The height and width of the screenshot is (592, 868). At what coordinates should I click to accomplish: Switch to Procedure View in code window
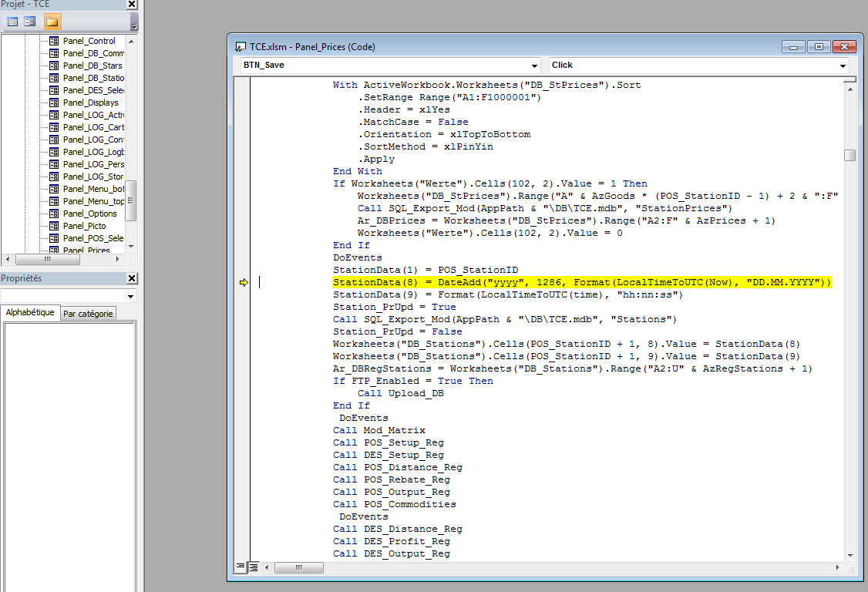[241, 567]
